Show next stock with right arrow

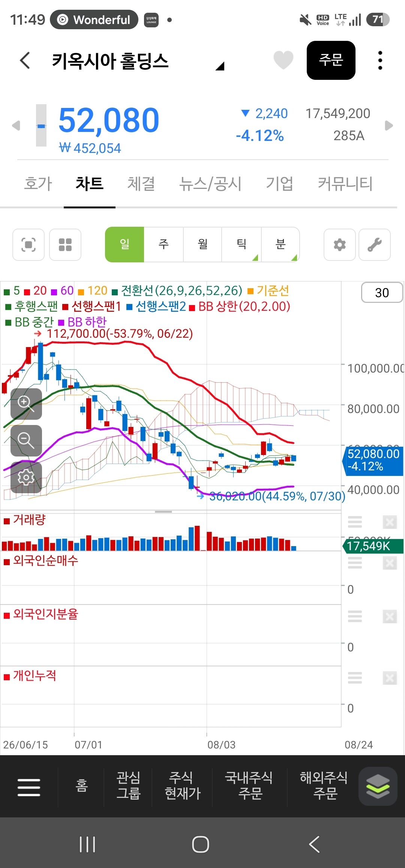389,125
